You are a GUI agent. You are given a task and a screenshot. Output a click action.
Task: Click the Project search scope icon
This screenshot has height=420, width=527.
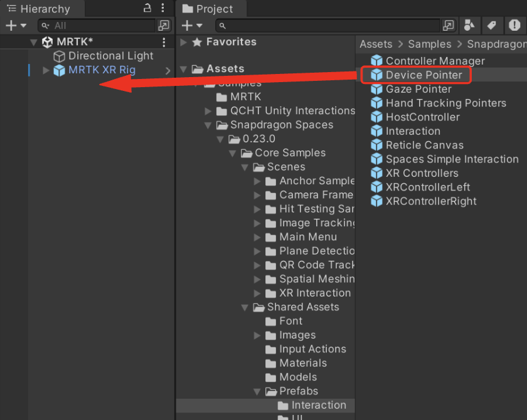449,26
